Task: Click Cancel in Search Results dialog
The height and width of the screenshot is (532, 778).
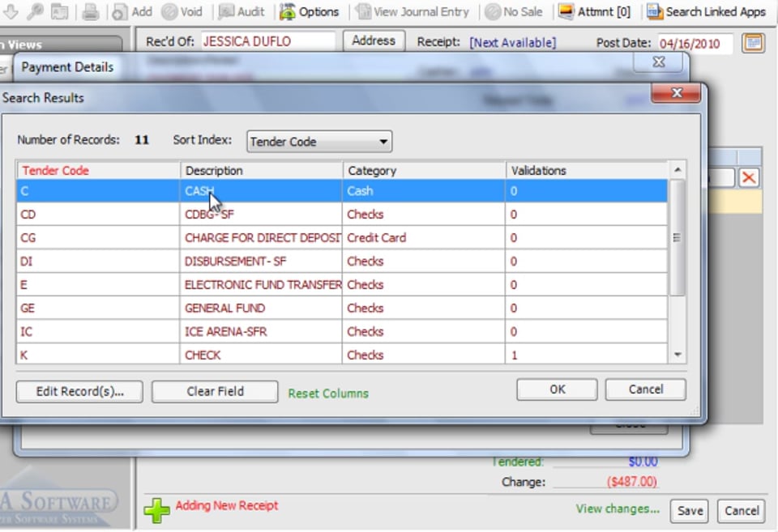Action: point(646,389)
